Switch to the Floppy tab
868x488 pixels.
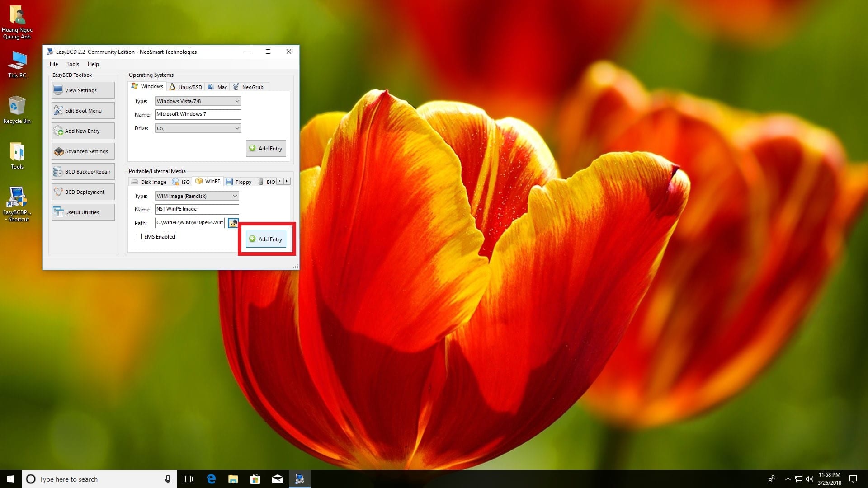[x=239, y=182]
